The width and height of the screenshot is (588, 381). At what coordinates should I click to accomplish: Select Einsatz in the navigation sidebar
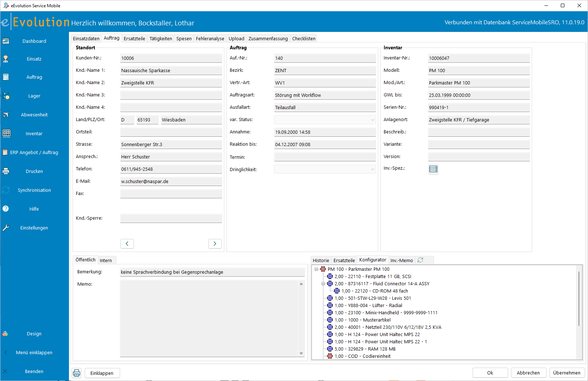click(34, 59)
